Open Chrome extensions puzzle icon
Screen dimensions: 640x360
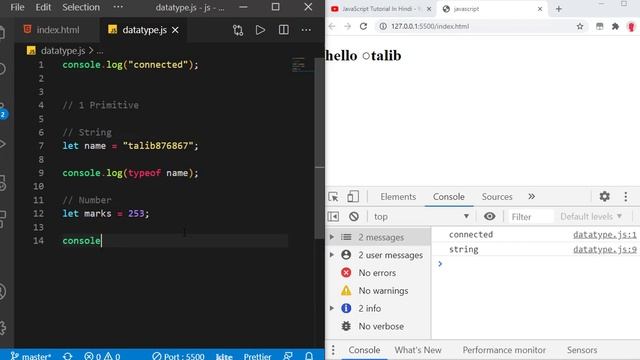pos(615,26)
